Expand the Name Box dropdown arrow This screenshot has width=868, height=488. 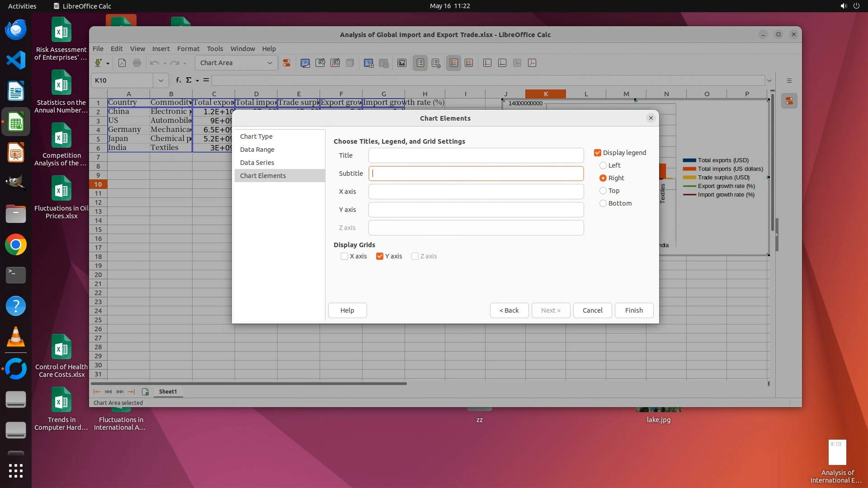tap(160, 80)
